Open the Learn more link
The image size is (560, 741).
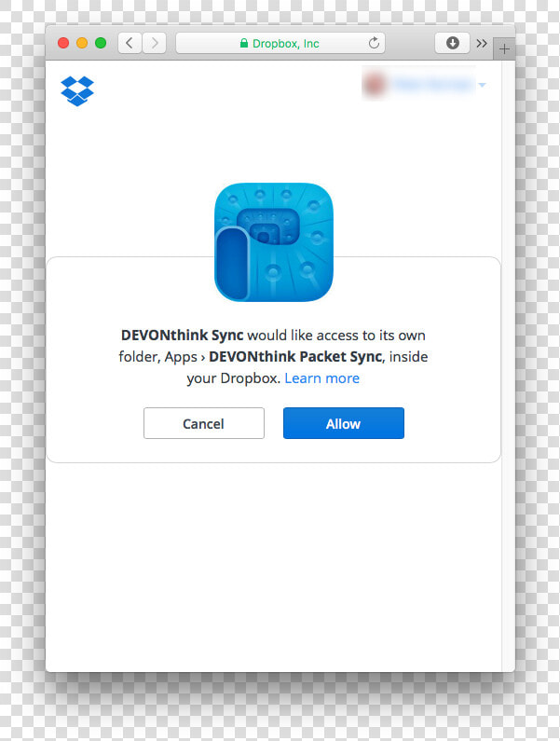tap(321, 378)
